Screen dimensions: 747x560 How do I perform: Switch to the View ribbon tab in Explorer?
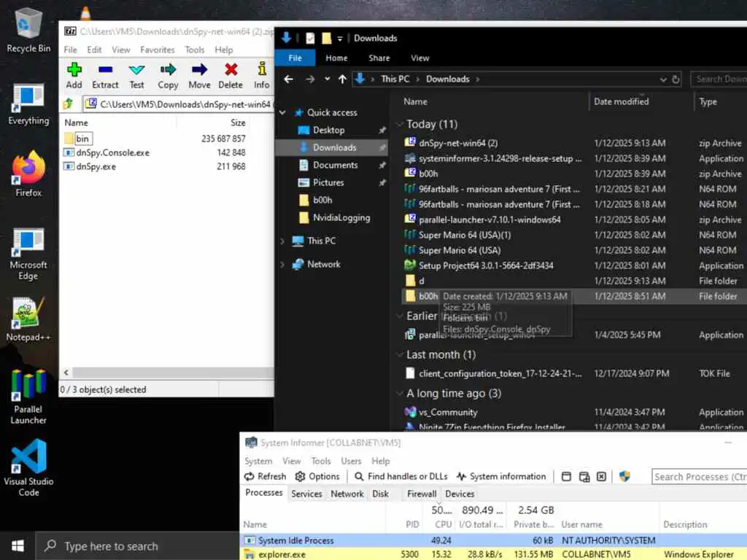(x=419, y=58)
